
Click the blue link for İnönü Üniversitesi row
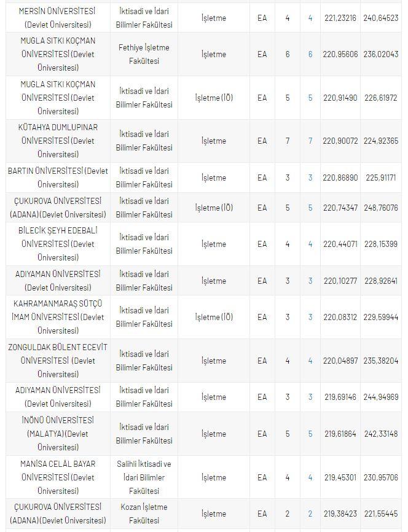click(x=310, y=434)
